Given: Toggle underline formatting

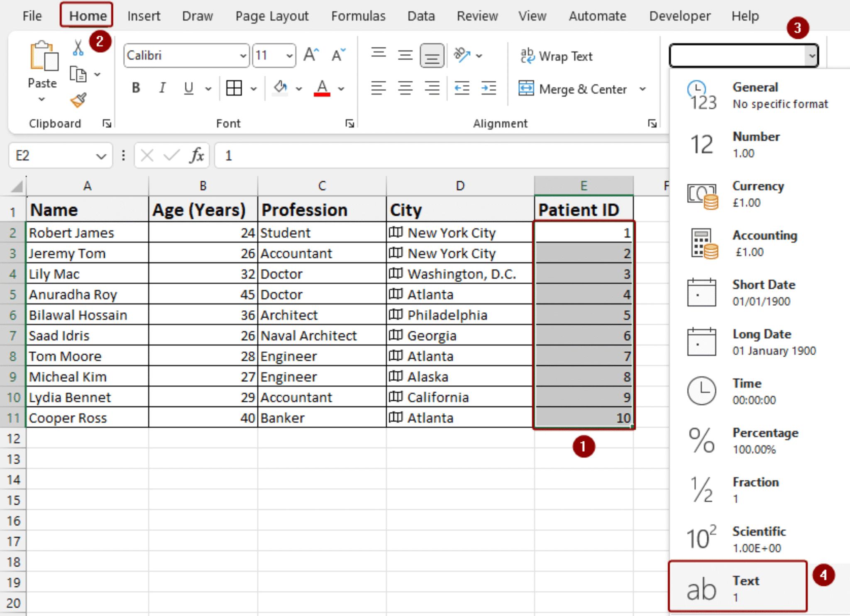Looking at the screenshot, I should [188, 88].
